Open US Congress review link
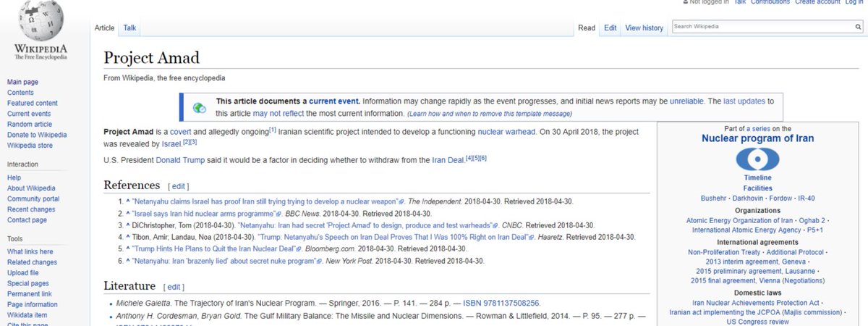 click(757, 322)
